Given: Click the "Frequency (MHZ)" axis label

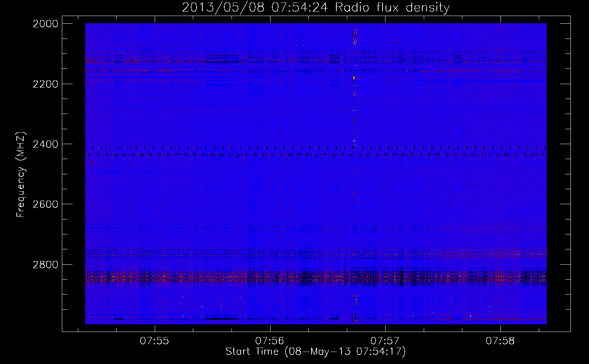Looking at the screenshot, I should [x=21, y=175].
